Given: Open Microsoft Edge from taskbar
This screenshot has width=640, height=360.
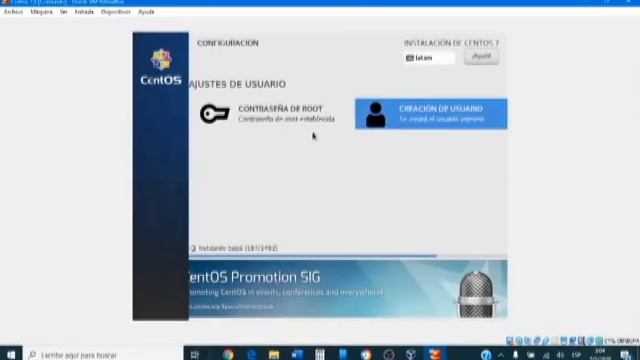Looking at the screenshot, I should [251, 354].
